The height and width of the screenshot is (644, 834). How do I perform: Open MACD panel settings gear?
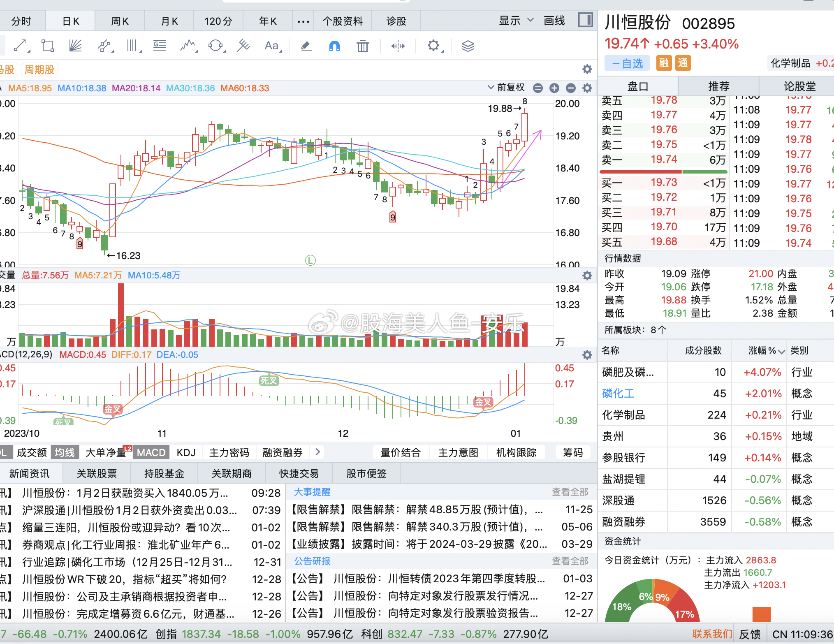(587, 355)
